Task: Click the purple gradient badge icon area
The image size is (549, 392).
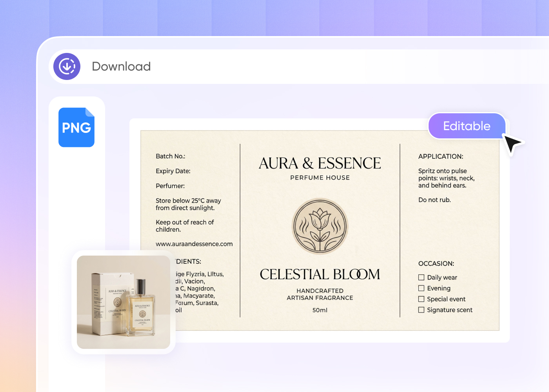Action: pyautogui.click(x=467, y=126)
